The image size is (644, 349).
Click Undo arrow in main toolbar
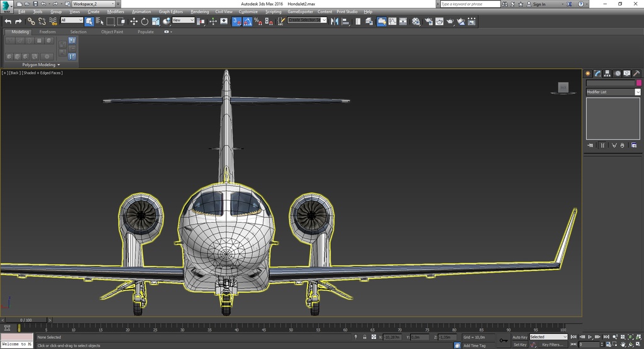pyautogui.click(x=8, y=21)
